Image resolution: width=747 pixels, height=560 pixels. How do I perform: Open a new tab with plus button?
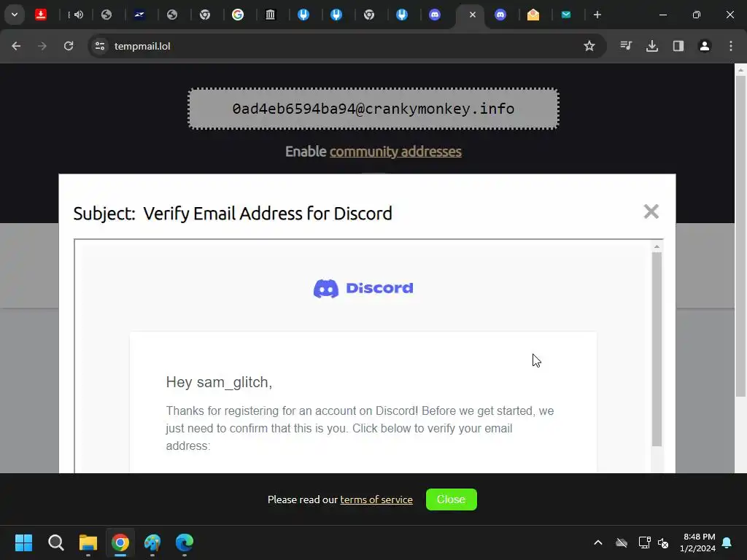(597, 15)
